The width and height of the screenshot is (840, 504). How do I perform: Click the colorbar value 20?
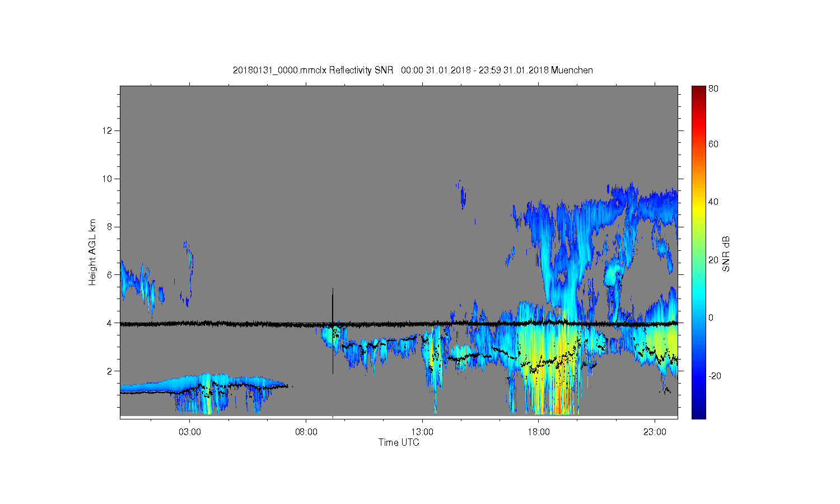coord(713,260)
